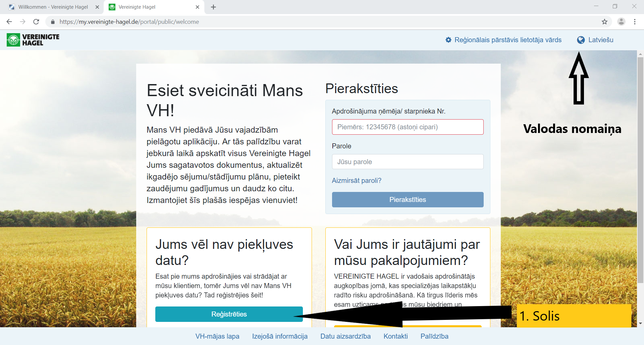Viewport: 644px width, 345px height.
Task: Focus the Parole password field
Action: [x=408, y=162]
